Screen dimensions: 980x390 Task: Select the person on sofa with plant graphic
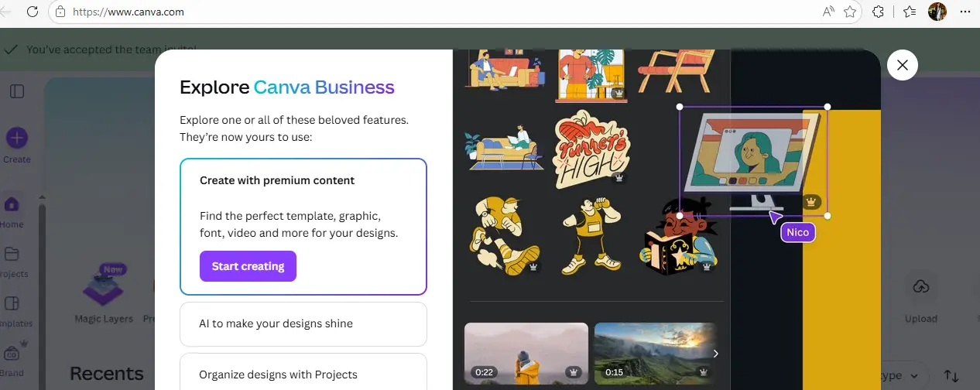[504, 148]
